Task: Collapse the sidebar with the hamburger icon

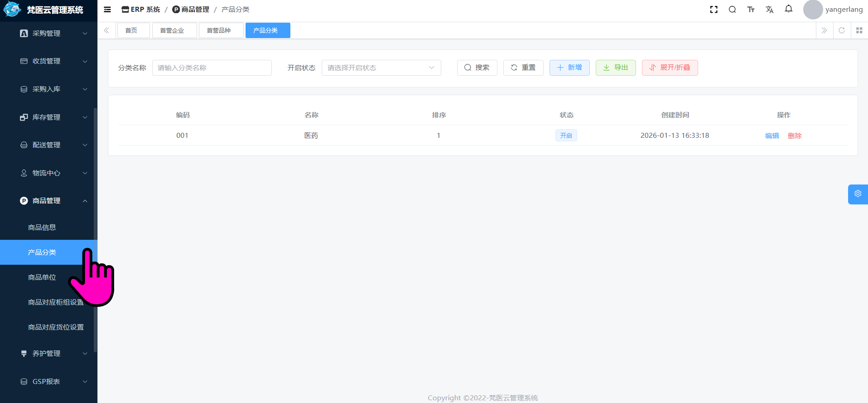Action: (x=107, y=10)
